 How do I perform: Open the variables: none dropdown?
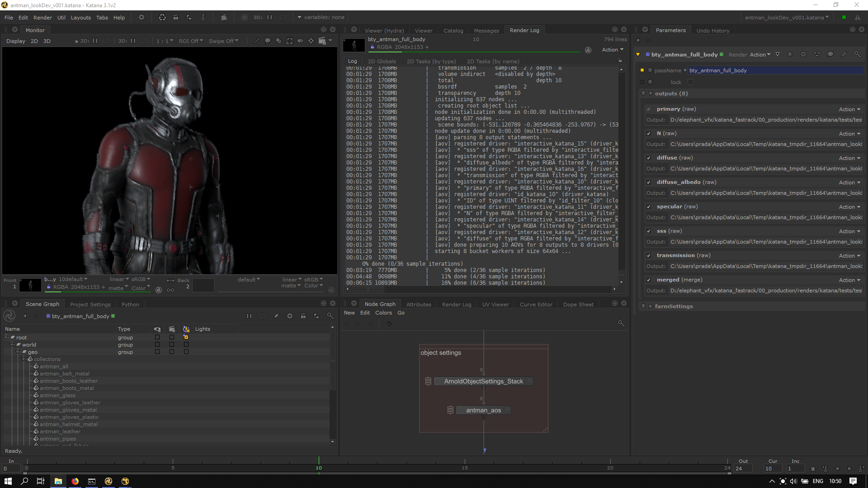(x=321, y=17)
